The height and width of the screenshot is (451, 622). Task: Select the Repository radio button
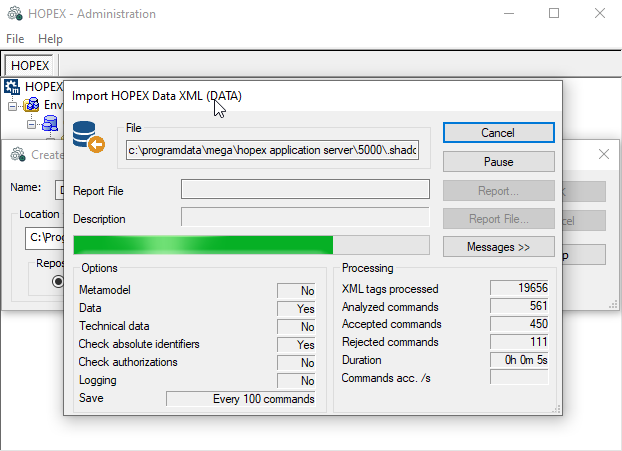click(58, 283)
